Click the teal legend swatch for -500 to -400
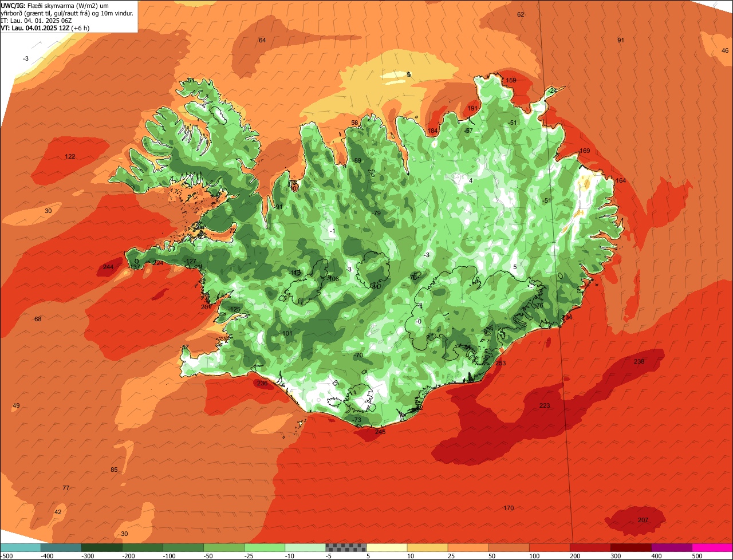733x560 pixels. [21, 547]
